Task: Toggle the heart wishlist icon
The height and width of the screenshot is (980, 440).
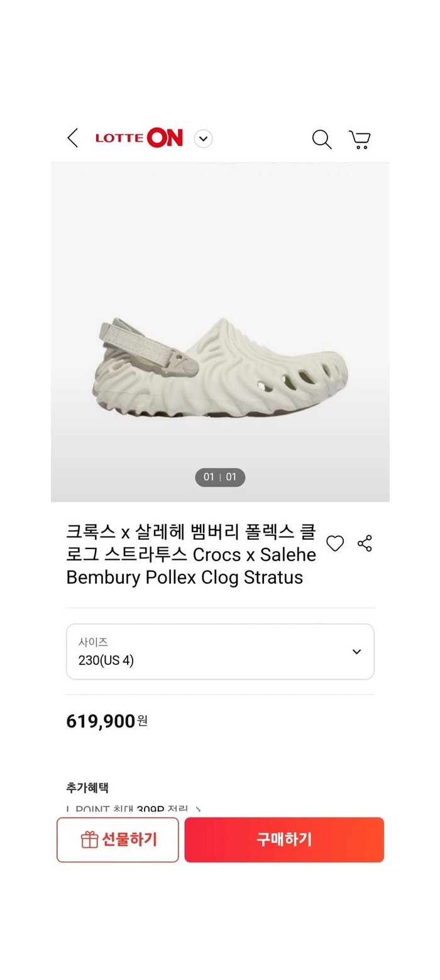Action: tap(335, 543)
